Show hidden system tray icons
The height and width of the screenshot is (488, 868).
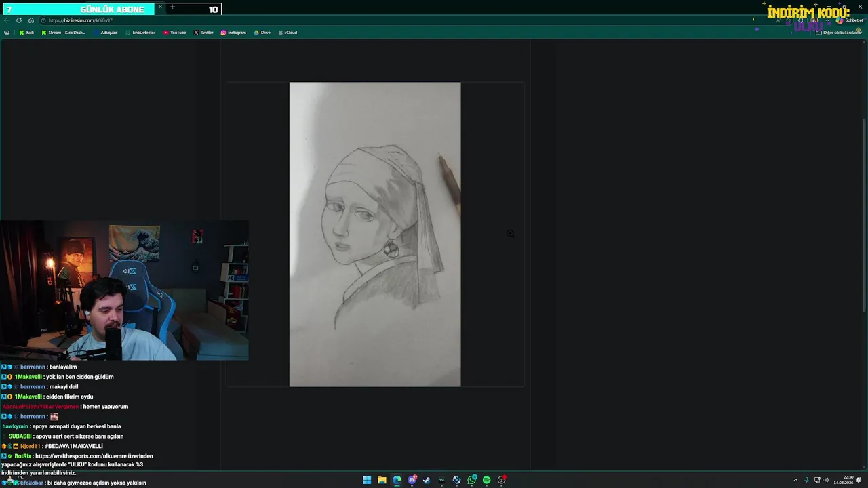tap(795, 480)
